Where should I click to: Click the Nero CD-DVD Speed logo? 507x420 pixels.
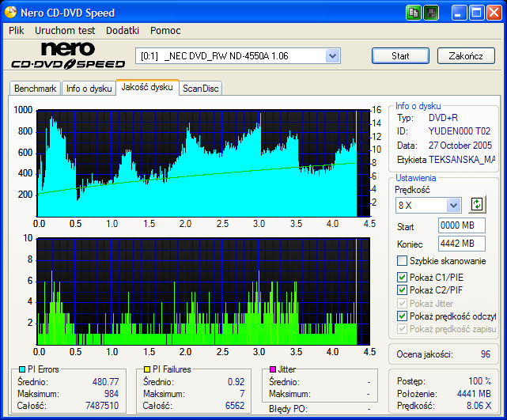tap(68, 55)
